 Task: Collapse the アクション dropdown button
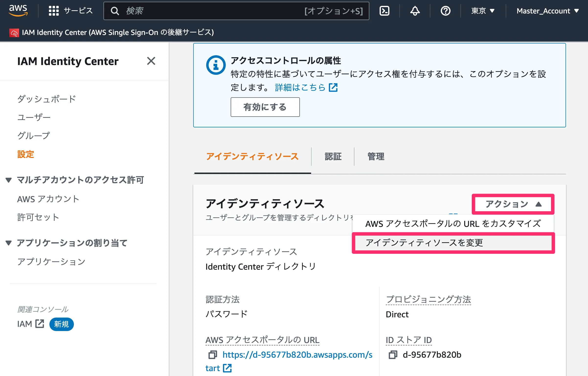pyautogui.click(x=513, y=204)
